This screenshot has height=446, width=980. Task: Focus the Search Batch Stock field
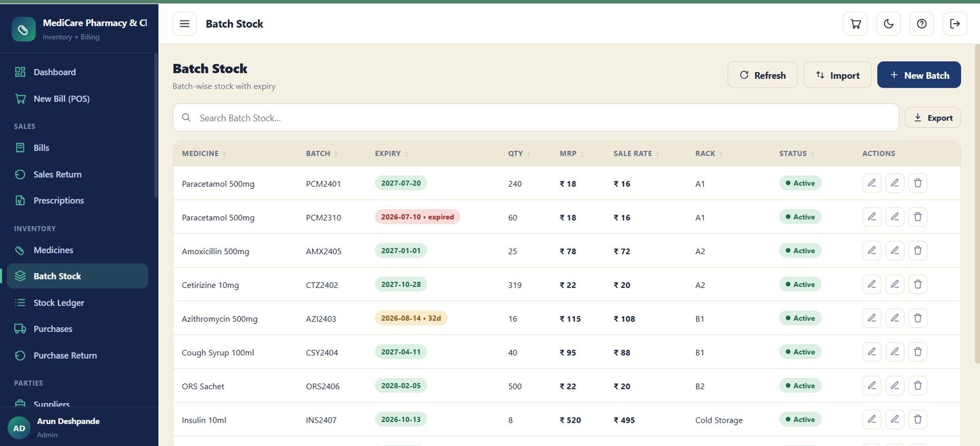point(535,118)
